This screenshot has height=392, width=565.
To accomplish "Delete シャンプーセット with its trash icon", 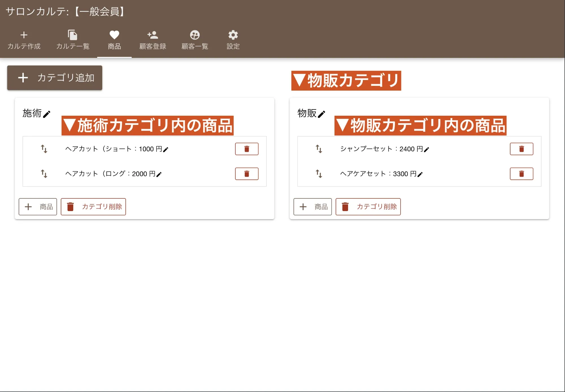I will click(521, 149).
